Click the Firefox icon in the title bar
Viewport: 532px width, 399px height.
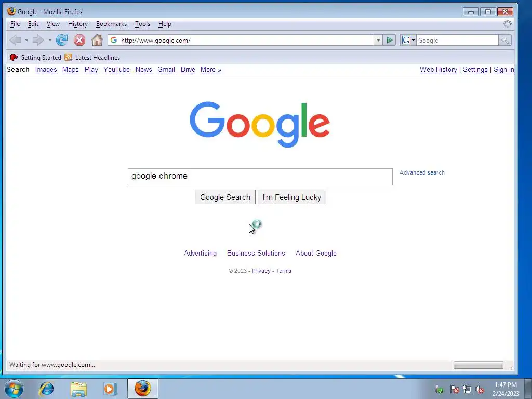11,11
